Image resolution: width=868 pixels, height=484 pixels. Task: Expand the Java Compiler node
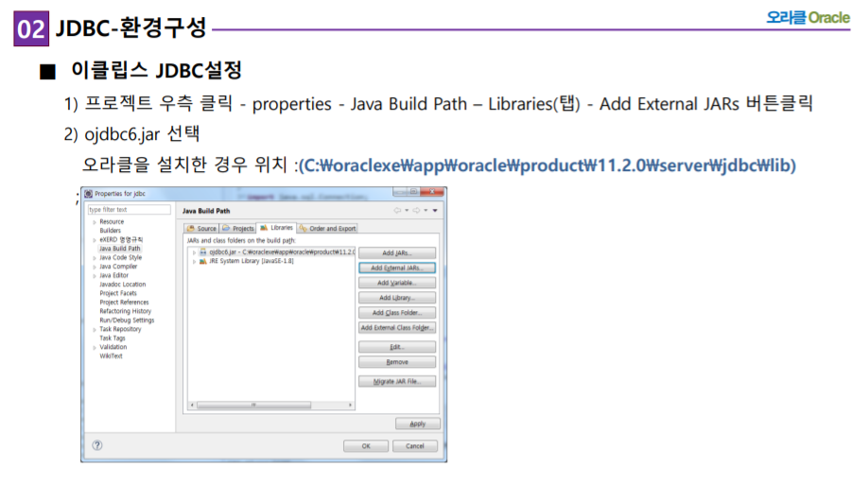coord(95,267)
